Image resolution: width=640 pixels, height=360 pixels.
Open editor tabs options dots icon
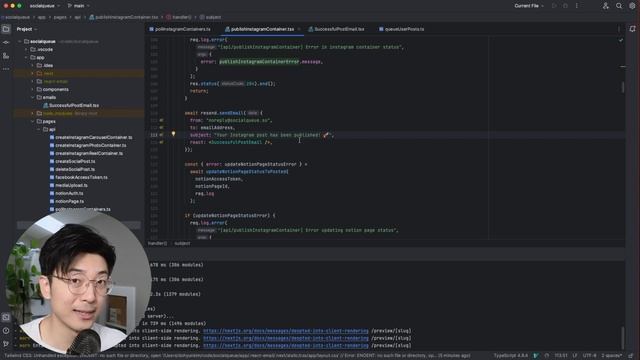[x=619, y=29]
